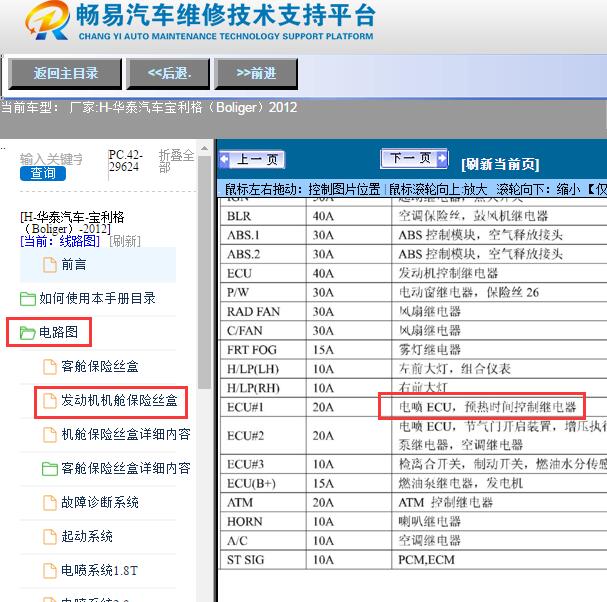Image resolution: width=607 pixels, height=602 pixels.
Task: Focus the 输入关键字 search field
Action: tap(51, 159)
